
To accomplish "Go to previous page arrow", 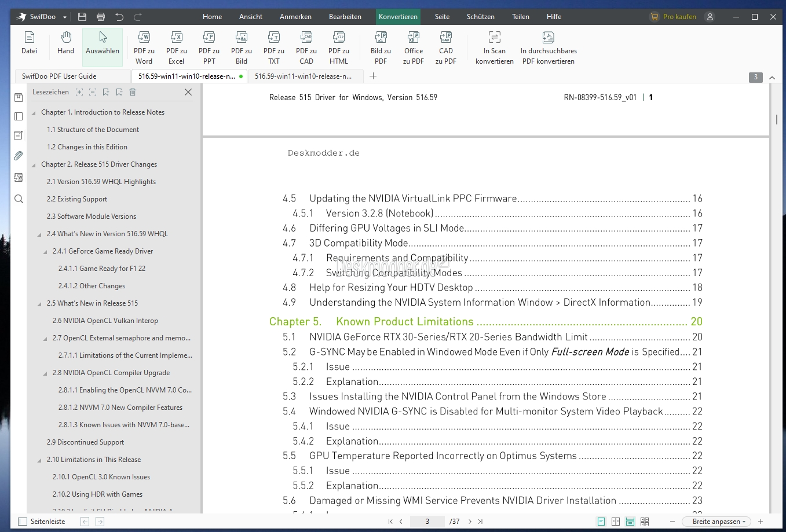I will pyautogui.click(x=401, y=522).
